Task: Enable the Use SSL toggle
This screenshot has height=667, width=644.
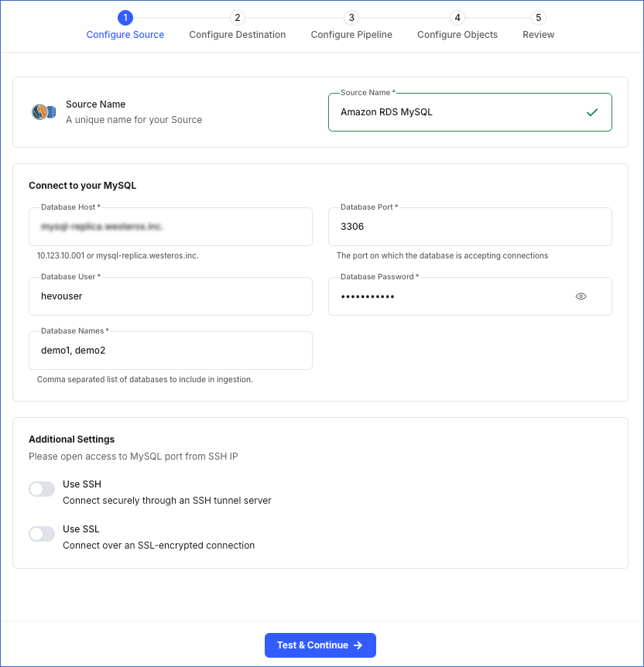Action: pyautogui.click(x=42, y=533)
